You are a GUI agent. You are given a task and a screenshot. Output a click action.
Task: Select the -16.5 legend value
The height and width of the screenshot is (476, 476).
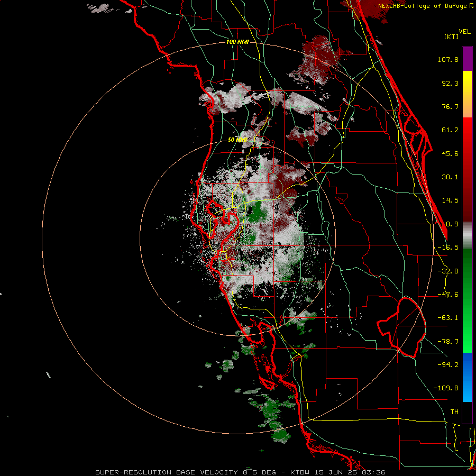[x=448, y=248]
